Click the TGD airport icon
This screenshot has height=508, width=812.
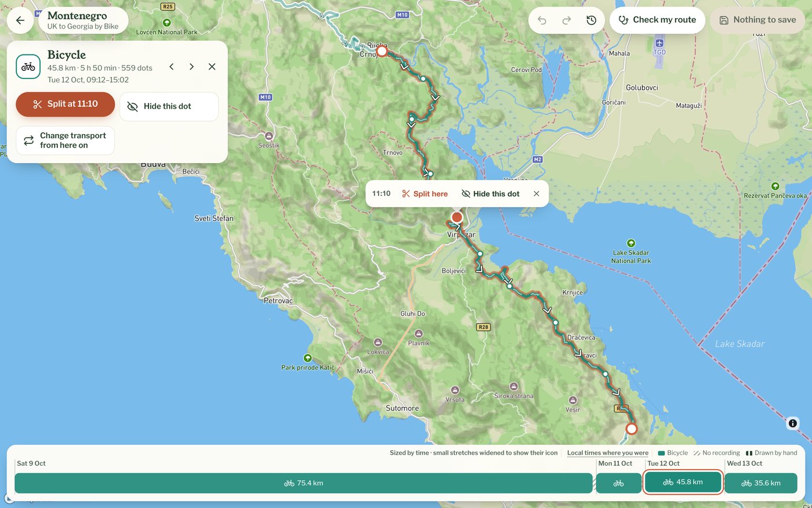[659, 44]
